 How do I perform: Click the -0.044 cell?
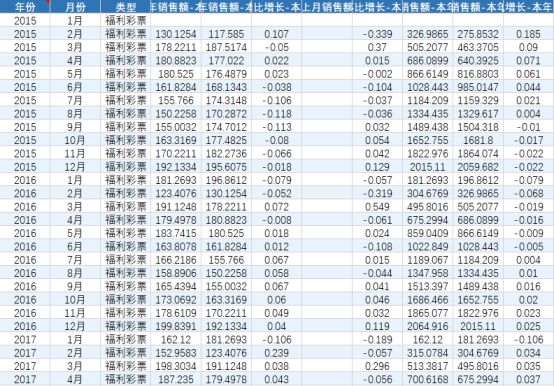[377, 273]
